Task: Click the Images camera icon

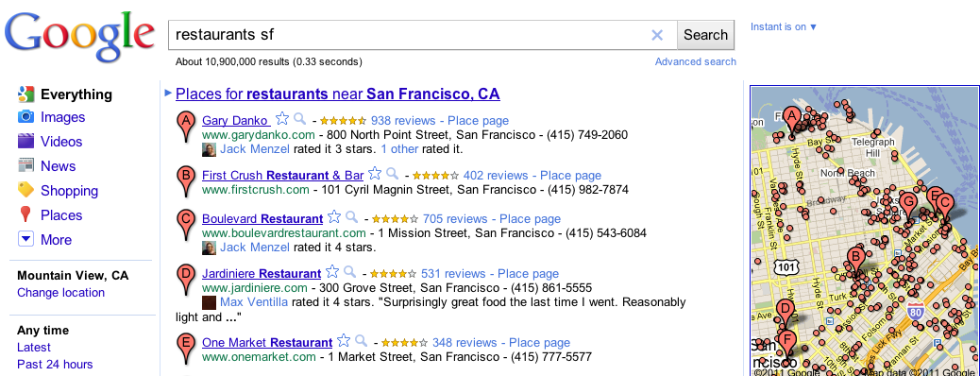Action: pos(25,117)
